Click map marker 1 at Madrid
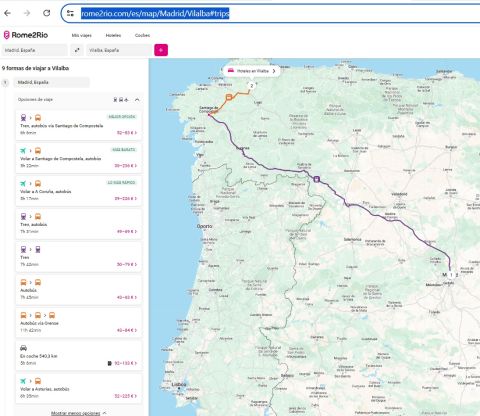Screen dimensions: 480x416 pyautogui.click(x=451, y=275)
